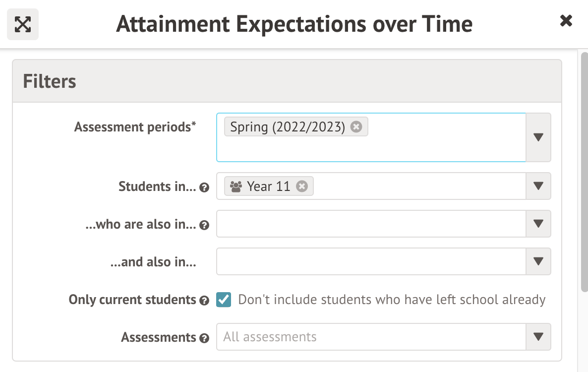Click the expand fullscreen icon
This screenshot has height=372, width=588.
[x=23, y=24]
